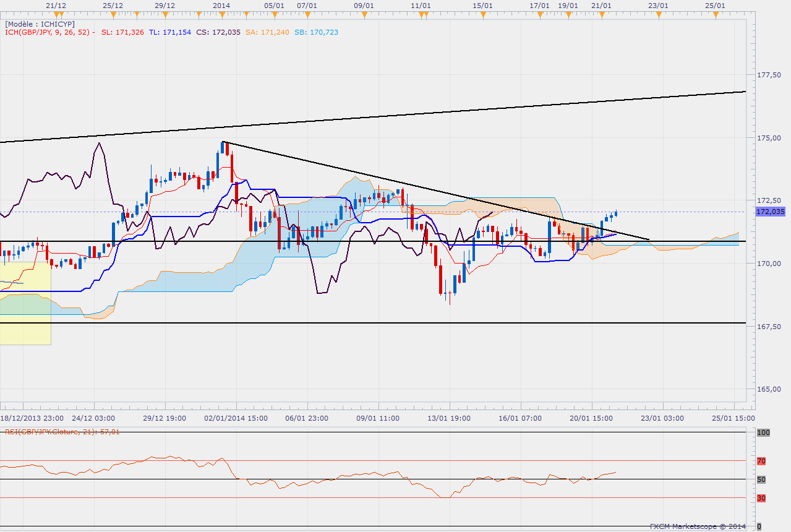Screen dimensions: 791x532
Task: Click the 13/01 19:00 time label
Action: (450, 418)
